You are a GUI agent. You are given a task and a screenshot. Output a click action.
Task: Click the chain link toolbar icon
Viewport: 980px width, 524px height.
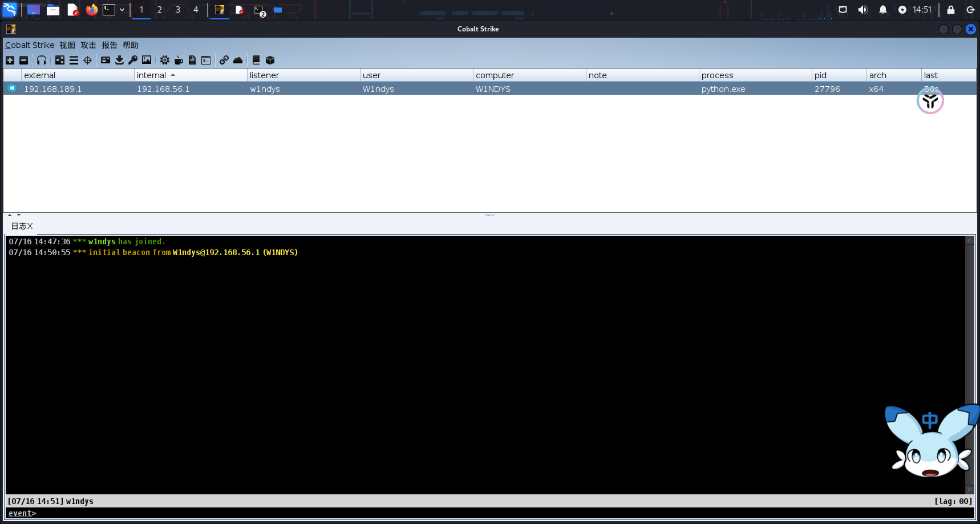[x=224, y=60]
